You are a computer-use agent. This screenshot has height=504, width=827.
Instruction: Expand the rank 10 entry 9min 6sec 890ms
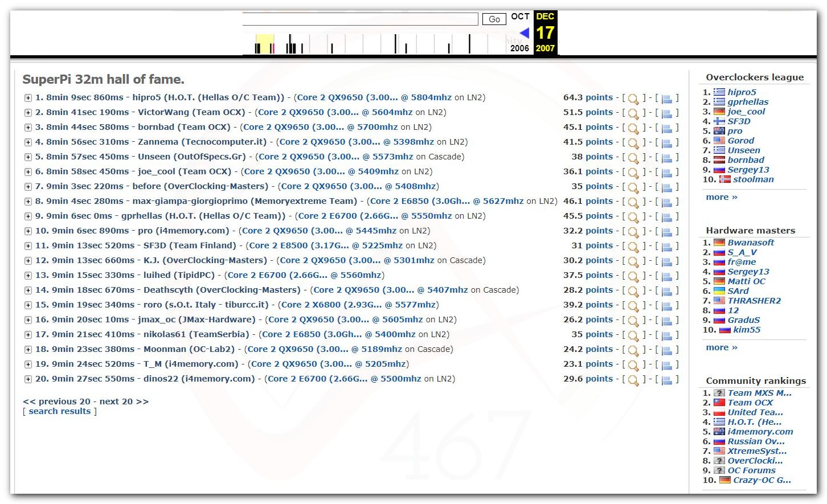click(x=27, y=231)
